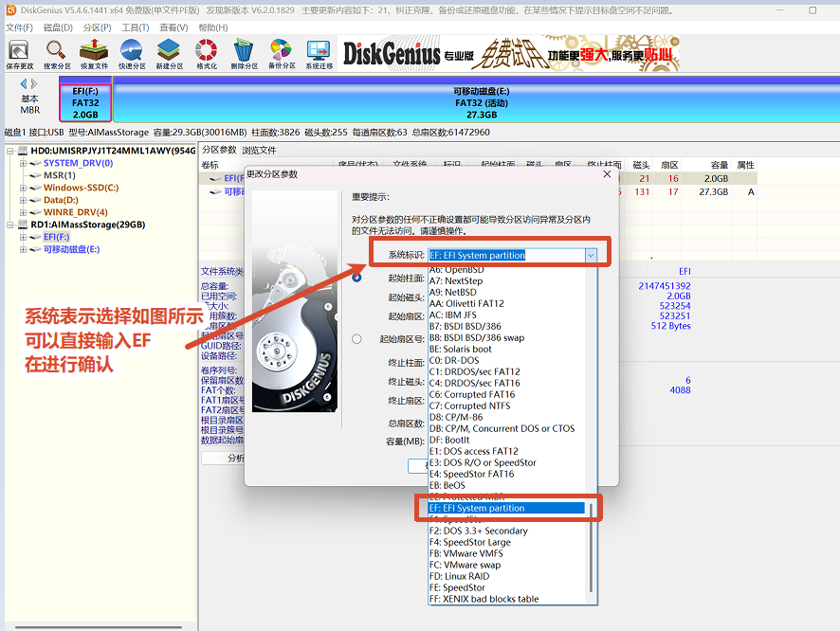Open the 分区(P) menu

[97, 27]
